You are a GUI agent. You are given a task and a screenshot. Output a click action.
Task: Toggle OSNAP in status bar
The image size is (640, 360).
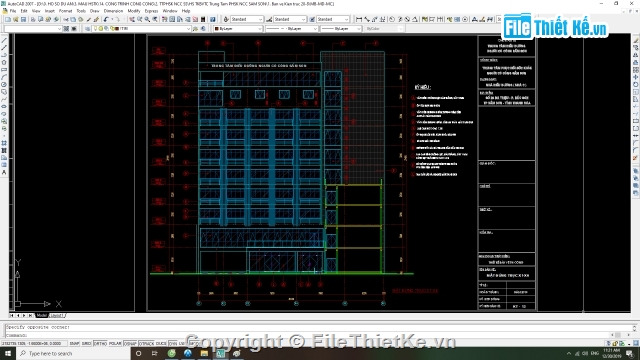point(130,344)
